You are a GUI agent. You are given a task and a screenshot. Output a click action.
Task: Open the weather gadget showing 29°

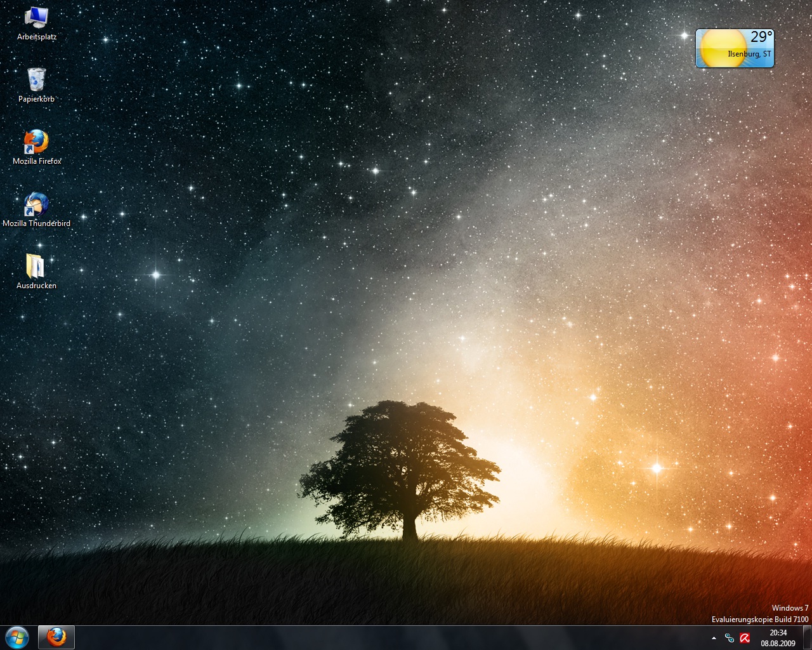[735, 48]
